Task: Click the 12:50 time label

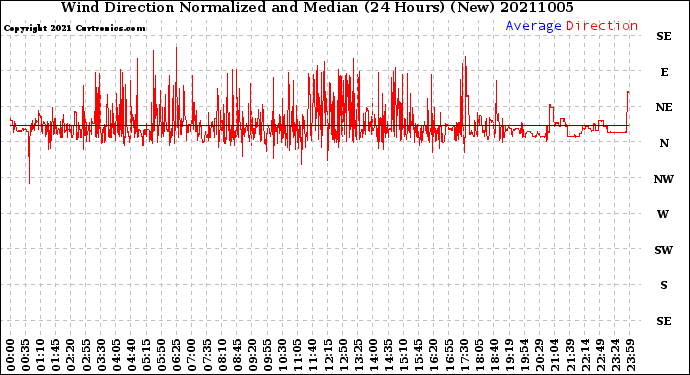Action: [343, 355]
